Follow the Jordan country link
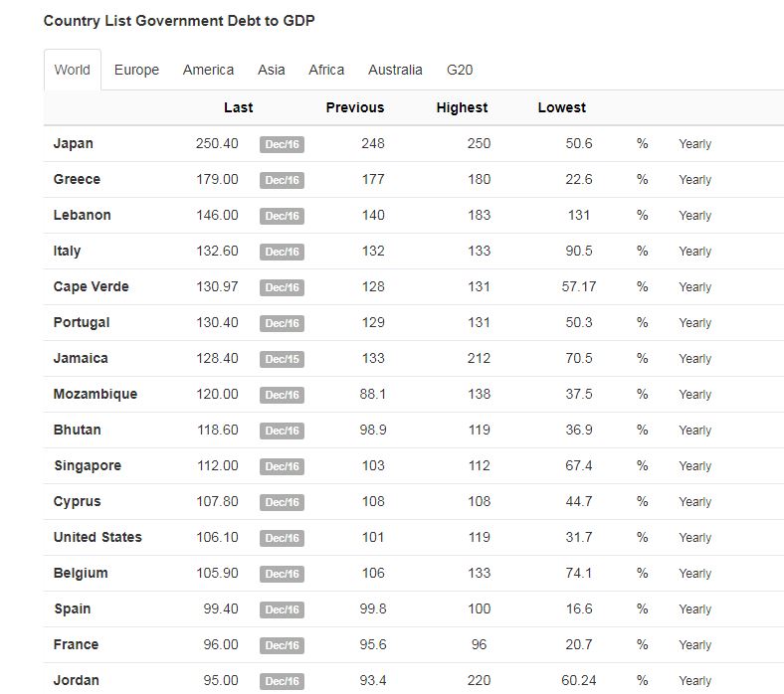The width and height of the screenshot is (784, 694). (77, 680)
